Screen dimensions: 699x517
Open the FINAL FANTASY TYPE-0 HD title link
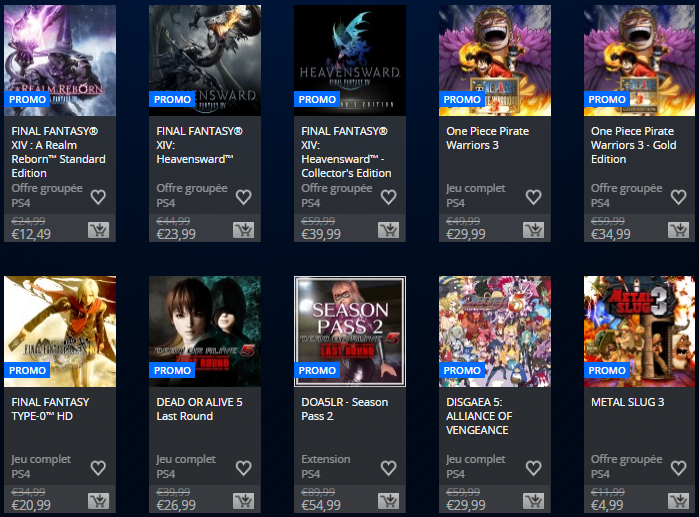click(50, 409)
